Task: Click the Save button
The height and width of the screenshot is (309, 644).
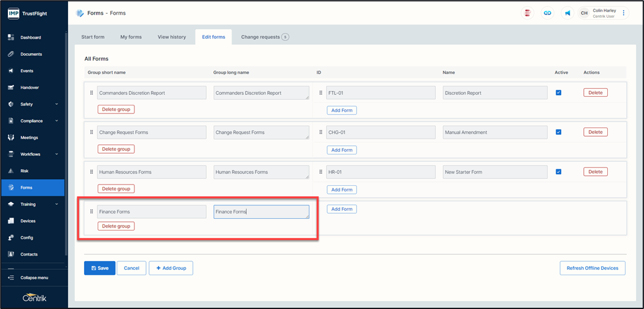Action: tap(99, 268)
